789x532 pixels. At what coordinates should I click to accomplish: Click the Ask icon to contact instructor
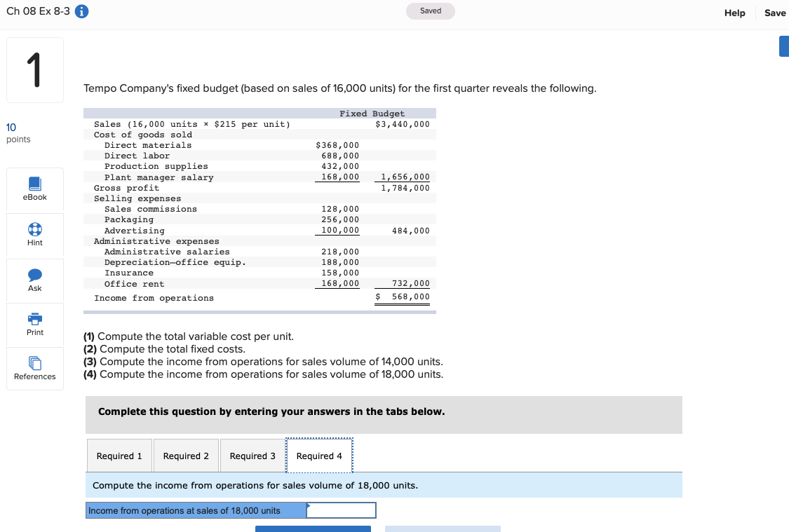tap(34, 280)
